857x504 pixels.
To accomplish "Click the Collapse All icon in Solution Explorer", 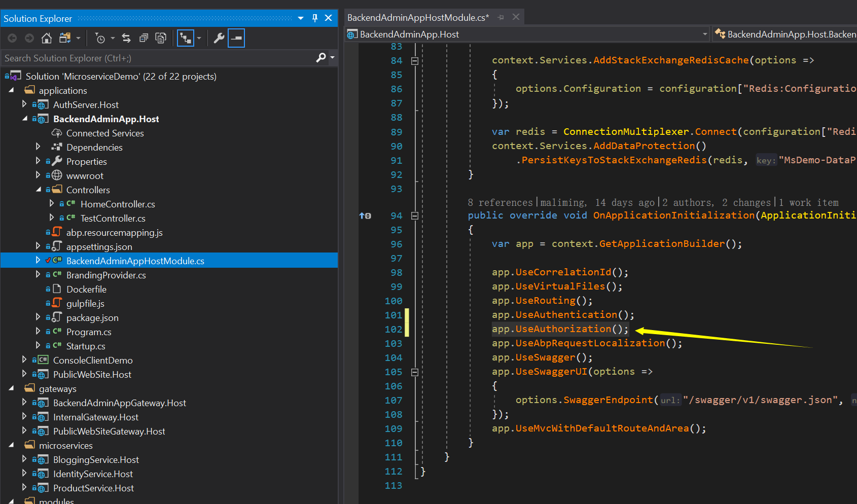I will pyautogui.click(x=144, y=38).
